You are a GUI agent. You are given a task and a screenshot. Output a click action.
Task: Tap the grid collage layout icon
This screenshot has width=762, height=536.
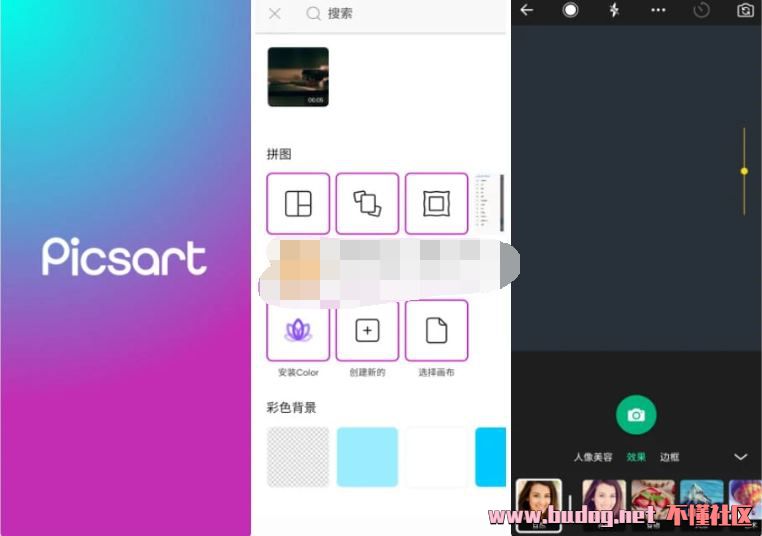point(298,204)
